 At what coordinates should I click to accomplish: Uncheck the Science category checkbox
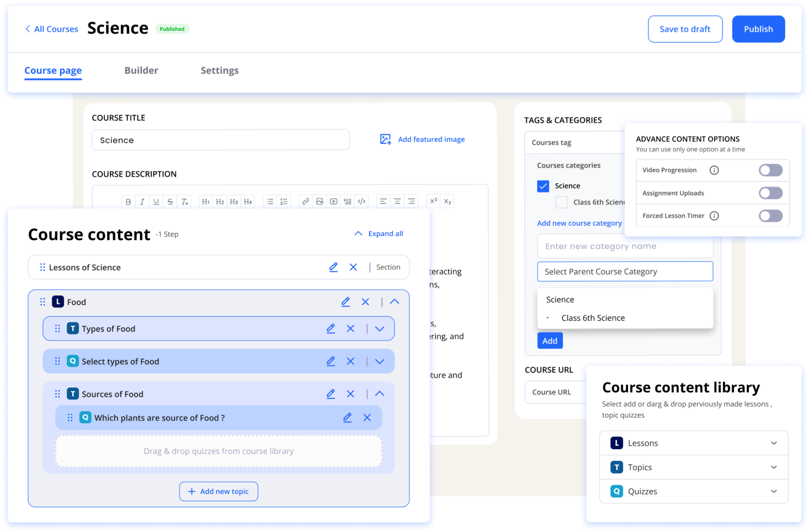(543, 186)
